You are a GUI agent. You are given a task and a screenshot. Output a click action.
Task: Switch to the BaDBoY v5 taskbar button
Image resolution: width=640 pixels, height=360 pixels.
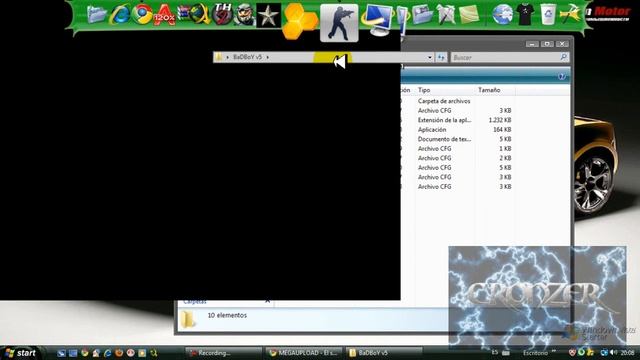point(384,353)
